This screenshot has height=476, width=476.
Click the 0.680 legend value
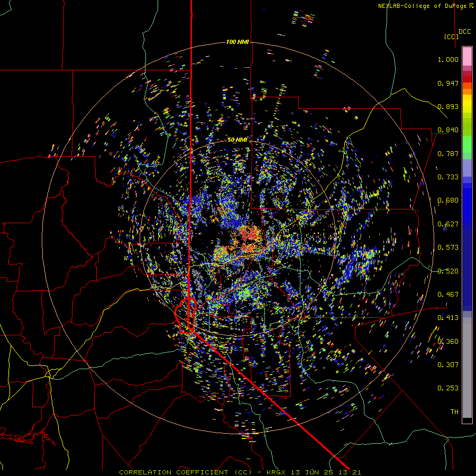(x=448, y=200)
